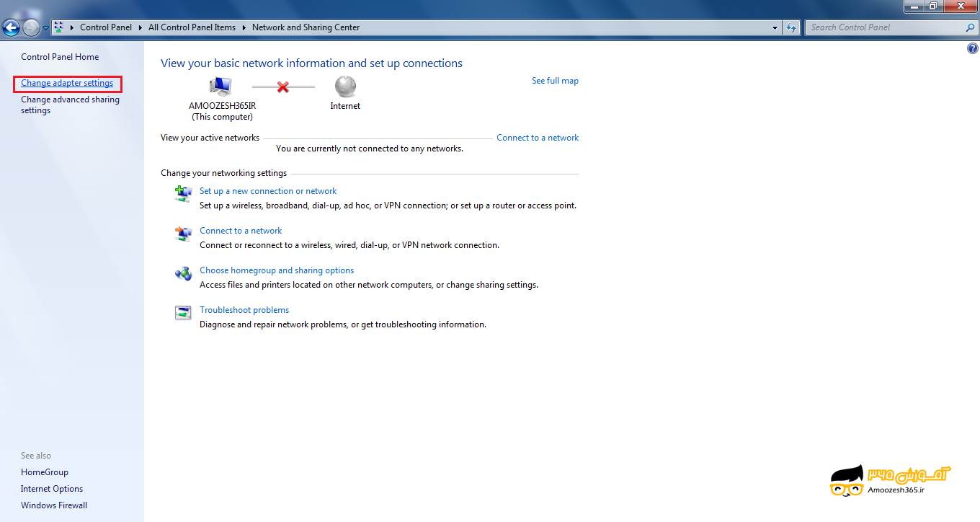980x522 pixels.
Task: Open Connect to a network under networking settings
Action: point(241,231)
